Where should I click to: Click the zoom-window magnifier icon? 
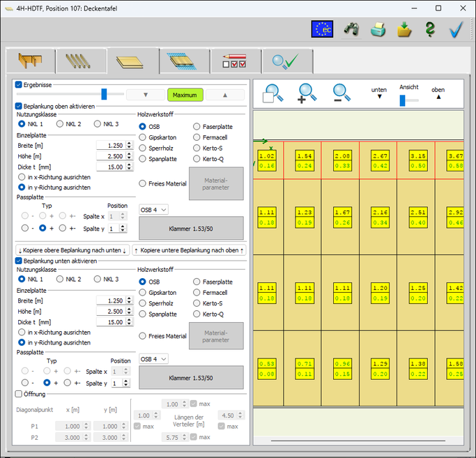(272, 93)
